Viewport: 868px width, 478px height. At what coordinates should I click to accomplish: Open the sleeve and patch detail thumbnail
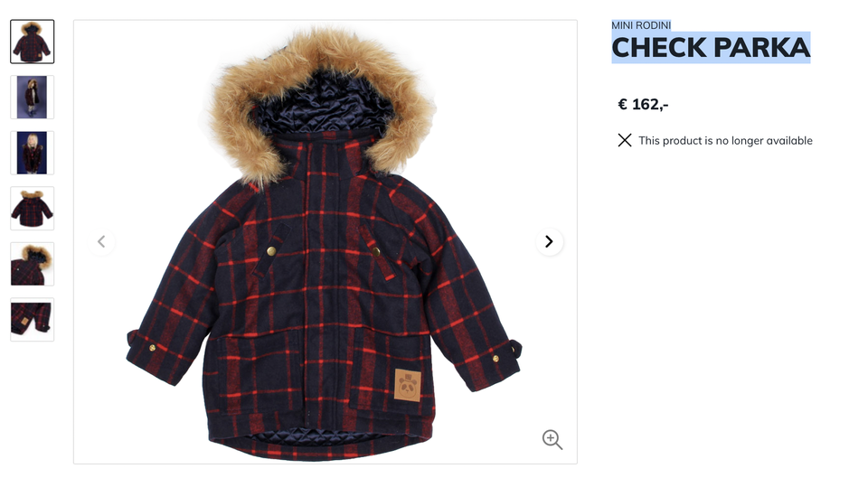(x=33, y=319)
